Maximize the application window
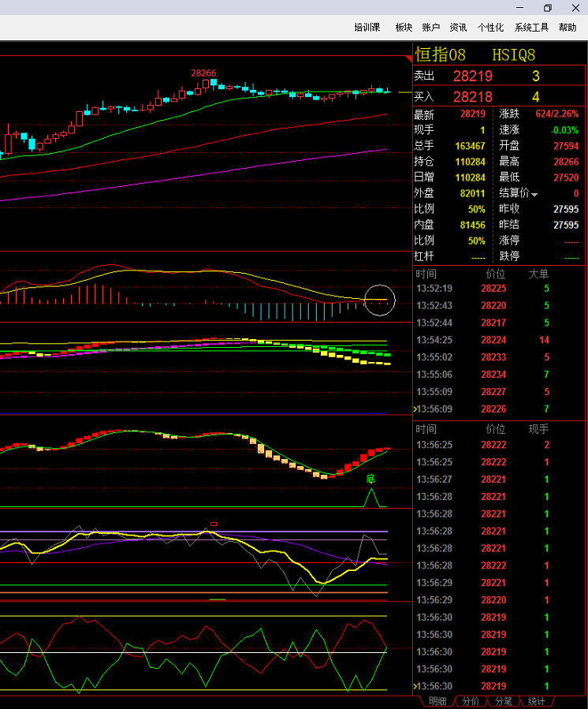This screenshot has height=709, width=588. [548, 8]
